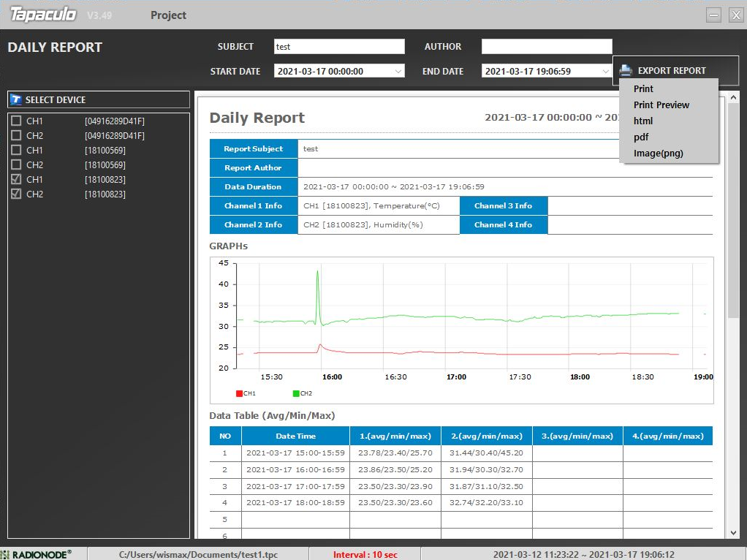The image size is (747, 560).
Task: Close the Tapaculo window
Action: pyautogui.click(x=736, y=15)
